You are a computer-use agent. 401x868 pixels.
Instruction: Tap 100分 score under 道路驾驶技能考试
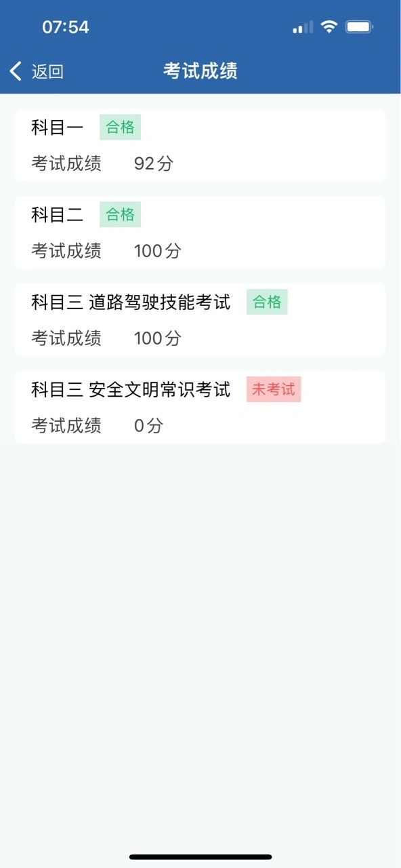click(x=158, y=338)
